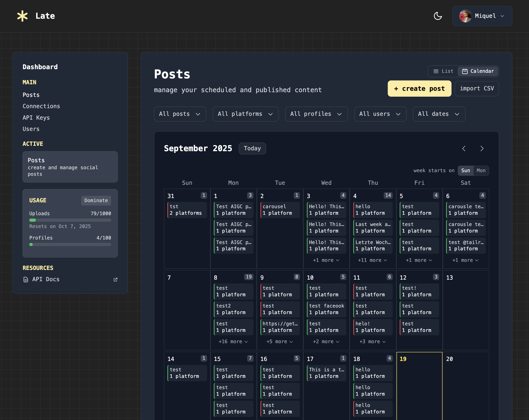Go to next month arrow
The image size is (529, 420).
pyautogui.click(x=482, y=148)
